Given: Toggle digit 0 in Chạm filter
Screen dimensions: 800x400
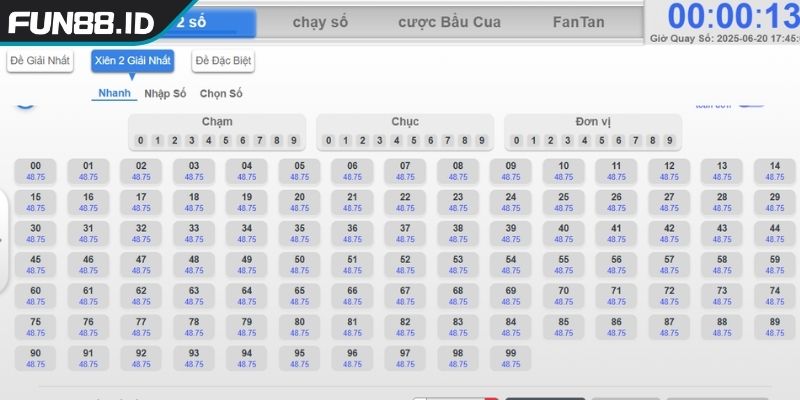Looking at the screenshot, I should coord(141,141).
